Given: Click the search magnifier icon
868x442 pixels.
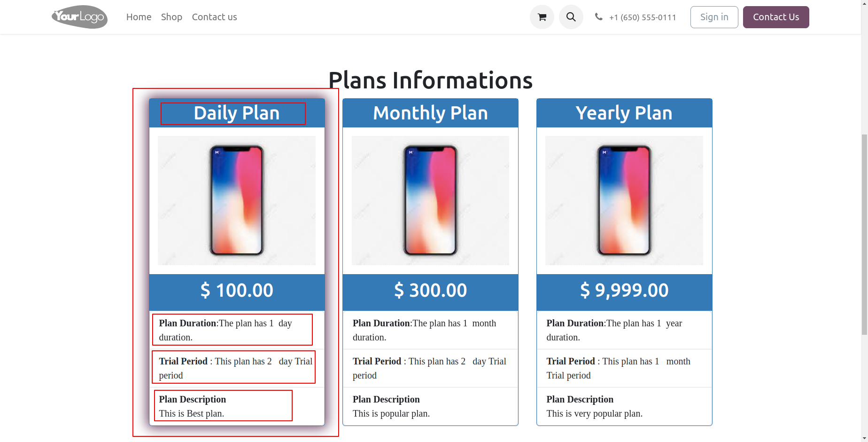Looking at the screenshot, I should pyautogui.click(x=571, y=17).
